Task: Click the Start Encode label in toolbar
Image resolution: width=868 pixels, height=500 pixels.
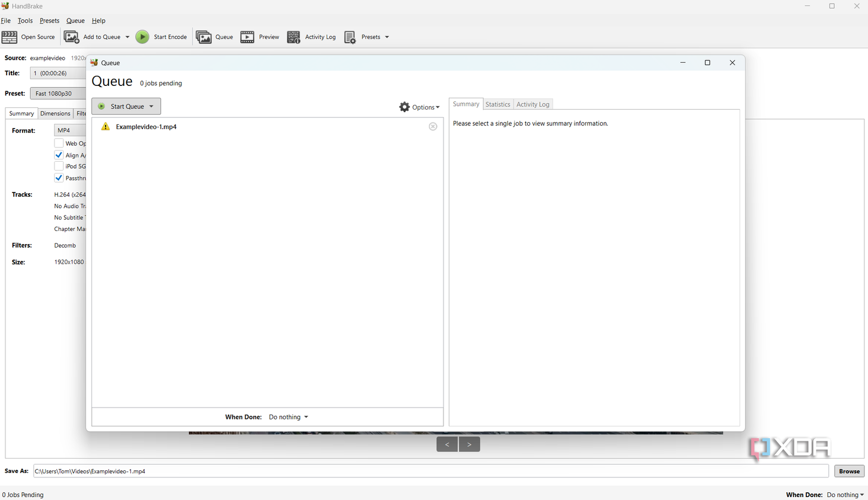Action: [170, 37]
